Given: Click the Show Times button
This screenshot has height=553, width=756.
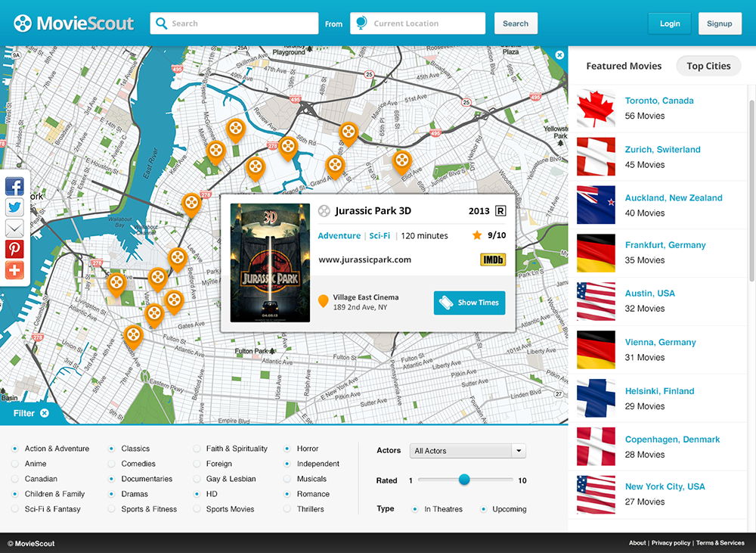Looking at the screenshot, I should click(x=469, y=303).
